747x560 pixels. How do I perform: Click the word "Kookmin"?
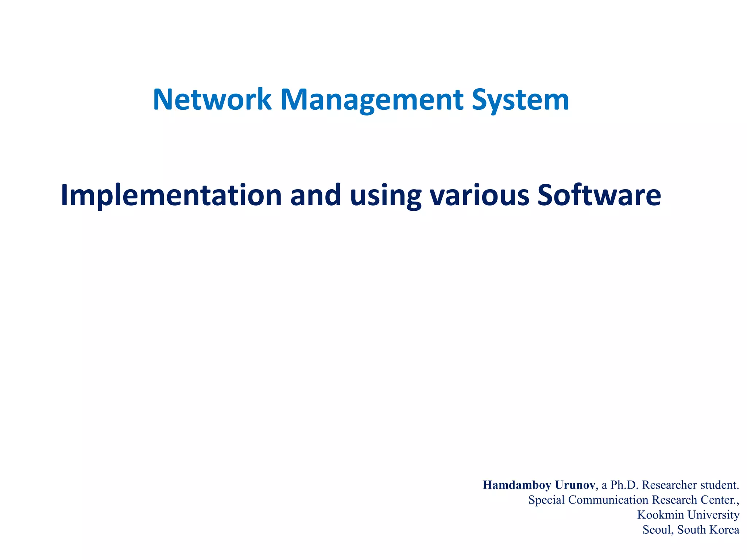(660, 515)
